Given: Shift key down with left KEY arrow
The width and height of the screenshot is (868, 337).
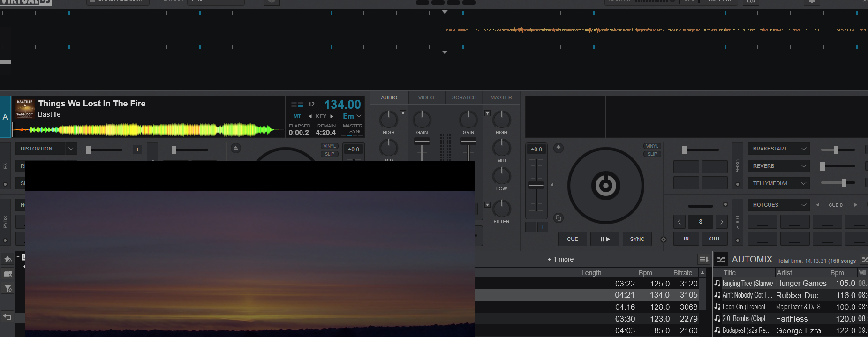Looking at the screenshot, I should click(x=310, y=116).
